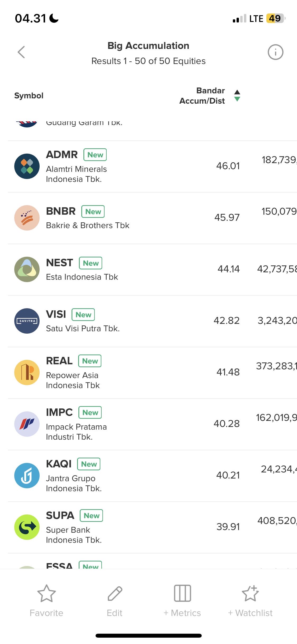This screenshot has width=297, height=644.
Task: Select the REAL ticker symbol
Action: (59, 361)
